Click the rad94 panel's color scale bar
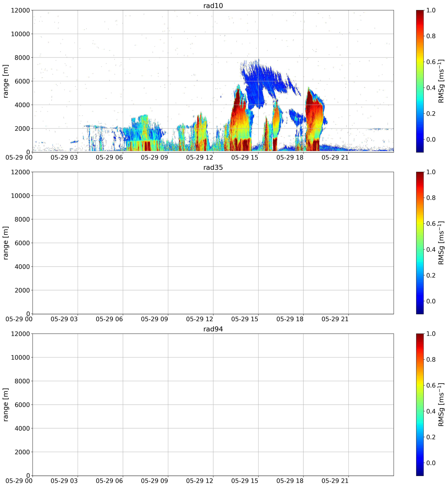The image size is (448, 487). tap(420, 405)
